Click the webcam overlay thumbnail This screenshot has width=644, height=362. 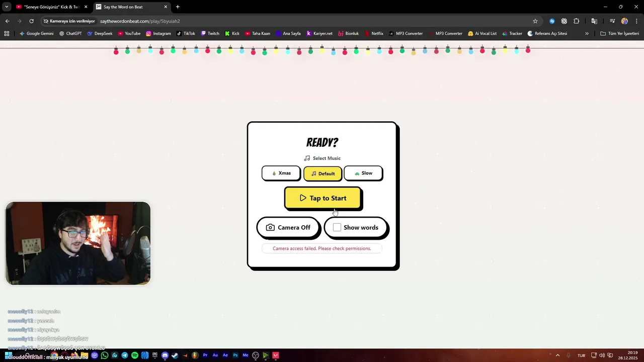coord(78,243)
